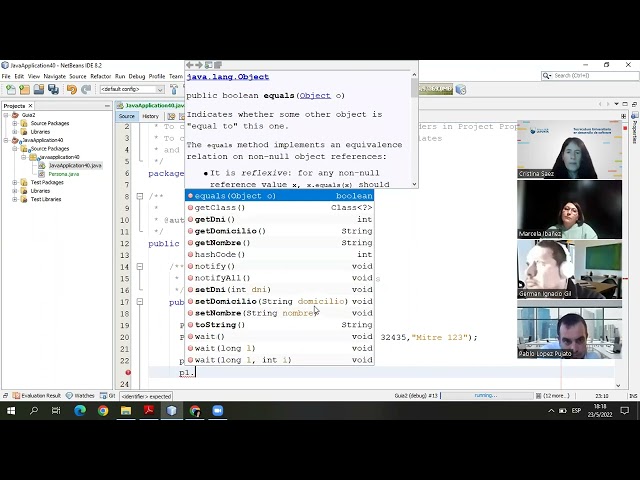This screenshot has height=480, width=640.
Task: Select toString() from the completion list
Action: click(x=219, y=325)
